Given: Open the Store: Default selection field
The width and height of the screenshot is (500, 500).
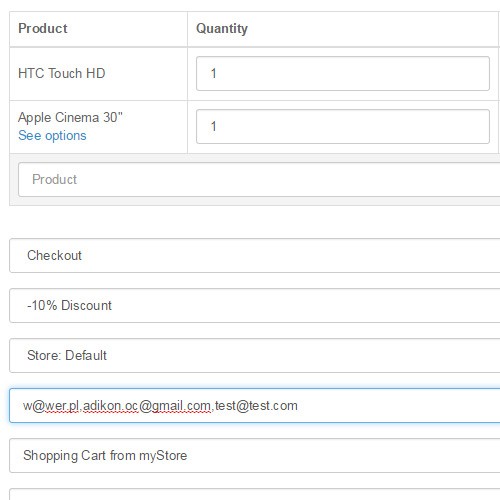Looking at the screenshot, I should click(255, 355).
